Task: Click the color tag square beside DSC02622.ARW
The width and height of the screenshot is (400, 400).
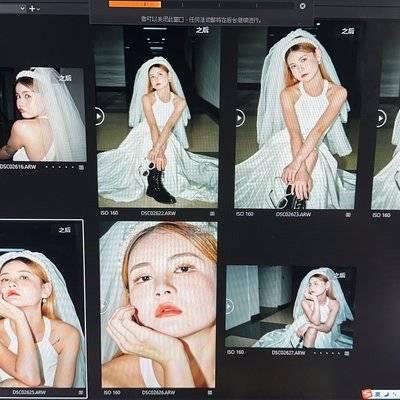Action: tap(212, 214)
